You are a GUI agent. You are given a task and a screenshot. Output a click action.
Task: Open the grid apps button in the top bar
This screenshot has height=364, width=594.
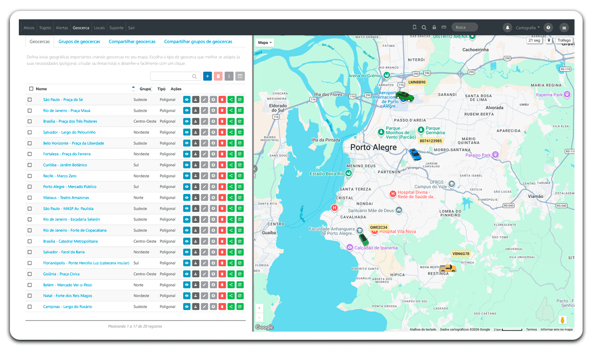[564, 28]
